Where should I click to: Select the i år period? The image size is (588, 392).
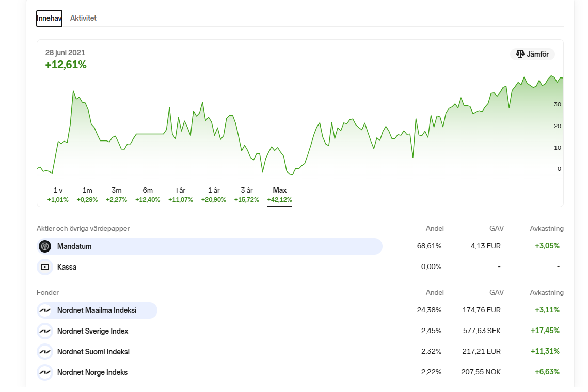(x=181, y=195)
